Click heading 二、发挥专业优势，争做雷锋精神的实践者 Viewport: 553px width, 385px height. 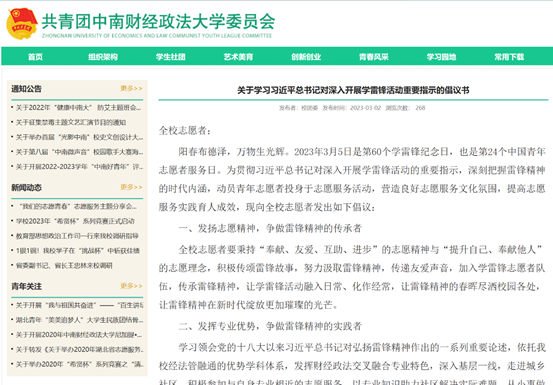(270, 326)
